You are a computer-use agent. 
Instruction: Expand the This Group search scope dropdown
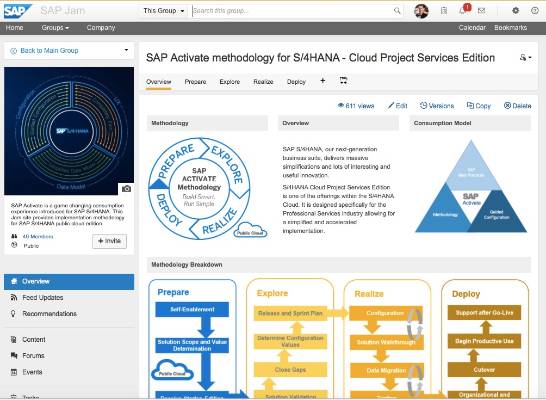click(x=164, y=11)
